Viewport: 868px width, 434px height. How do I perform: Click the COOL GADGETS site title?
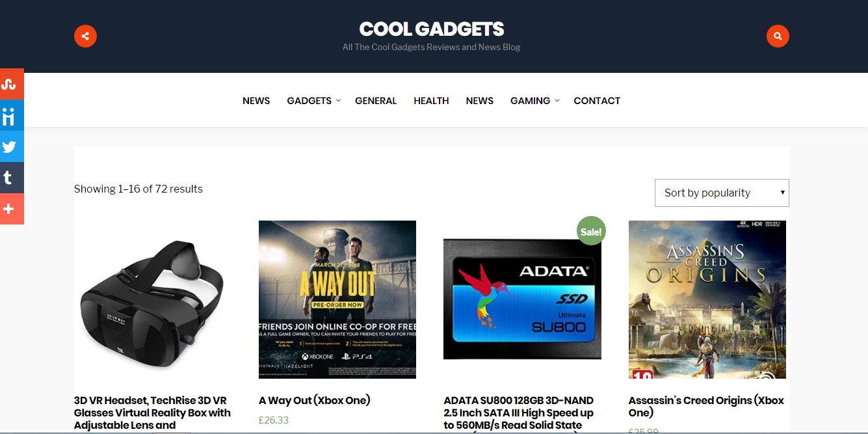(432, 29)
